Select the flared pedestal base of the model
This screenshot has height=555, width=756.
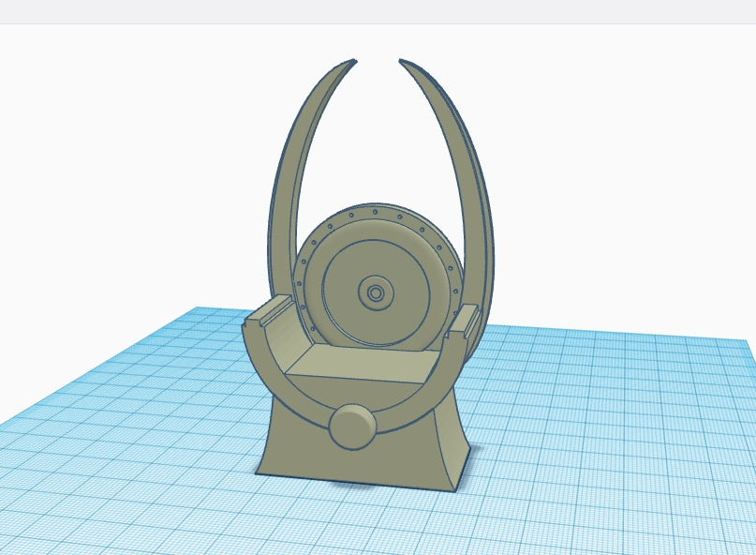[x=364, y=456]
